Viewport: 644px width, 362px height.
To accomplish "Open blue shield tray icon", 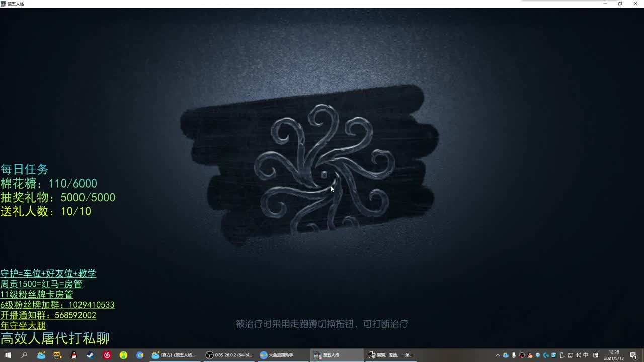I will [538, 355].
